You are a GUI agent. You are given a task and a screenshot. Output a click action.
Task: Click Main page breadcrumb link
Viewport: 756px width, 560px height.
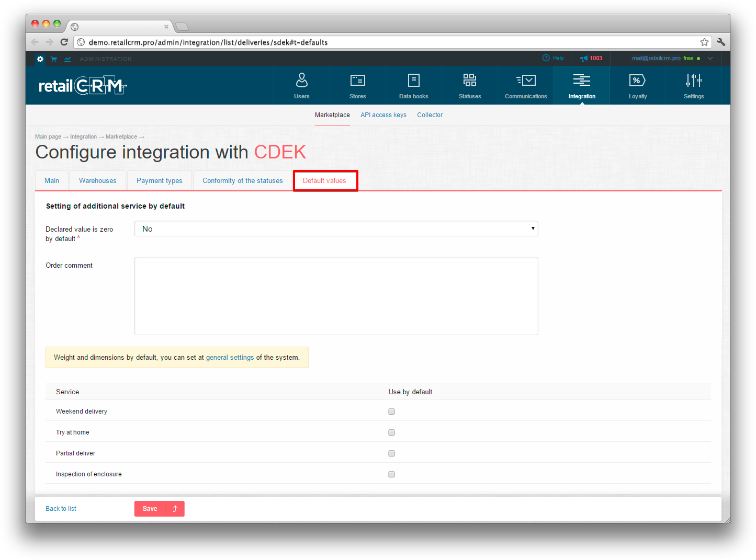click(48, 137)
